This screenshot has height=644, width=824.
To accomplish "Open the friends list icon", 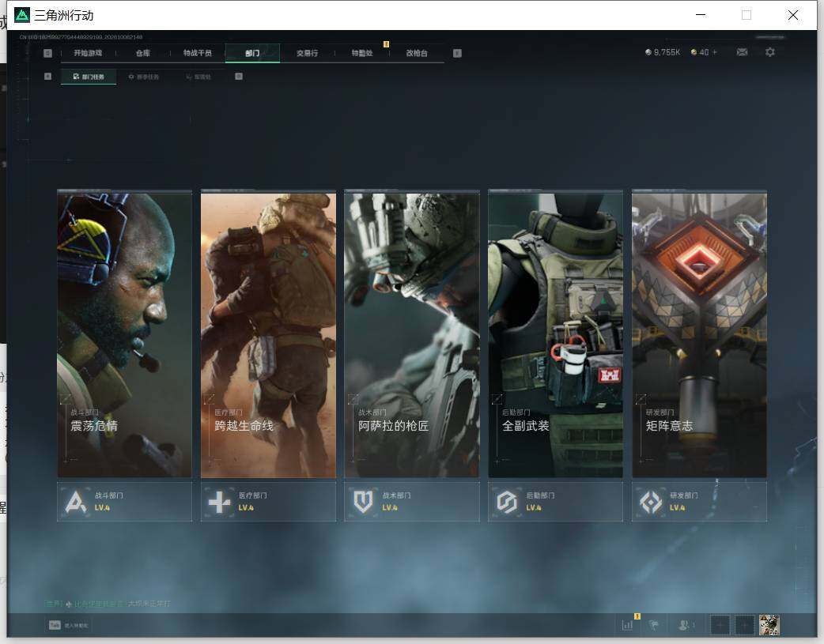I will click(684, 625).
